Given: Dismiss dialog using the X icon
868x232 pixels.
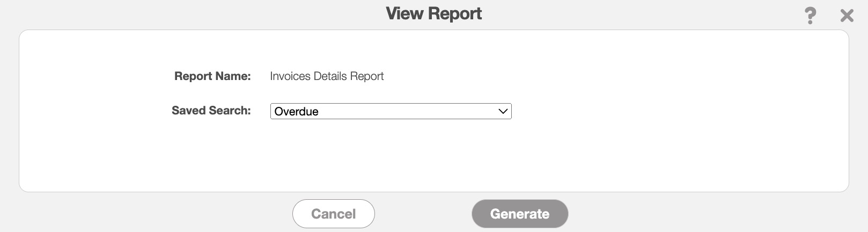Looking at the screenshot, I should (x=847, y=16).
